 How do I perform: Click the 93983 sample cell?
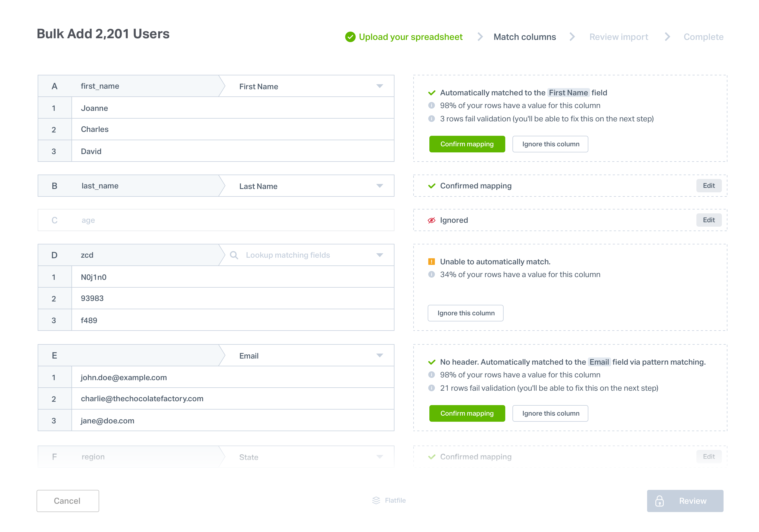point(232,298)
